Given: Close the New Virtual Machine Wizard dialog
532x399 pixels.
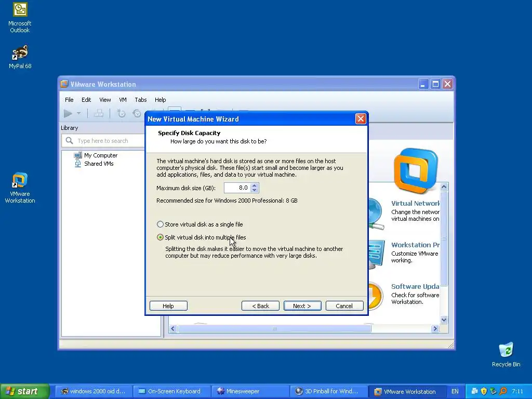Looking at the screenshot, I should click(x=361, y=119).
